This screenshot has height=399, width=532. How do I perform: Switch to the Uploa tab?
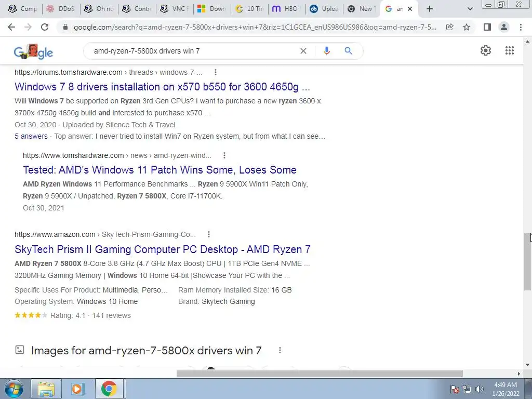324,9
